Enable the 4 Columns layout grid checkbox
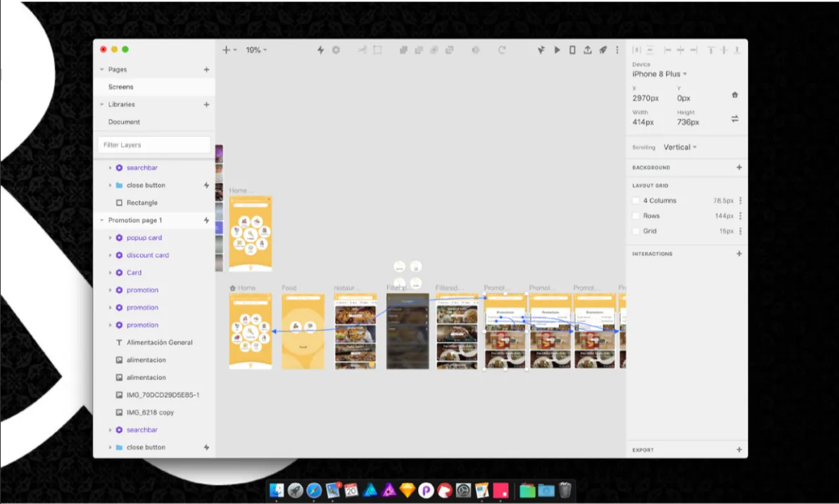 [636, 201]
